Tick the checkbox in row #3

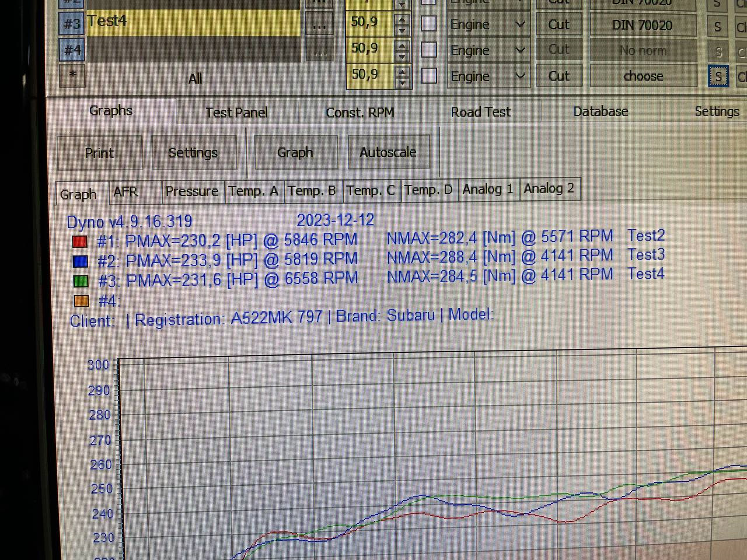point(429,24)
